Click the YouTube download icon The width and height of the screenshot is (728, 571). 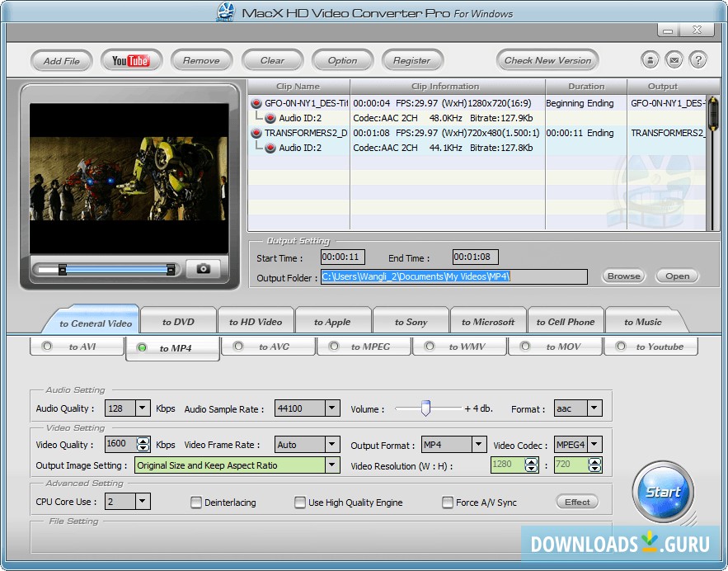(x=131, y=59)
